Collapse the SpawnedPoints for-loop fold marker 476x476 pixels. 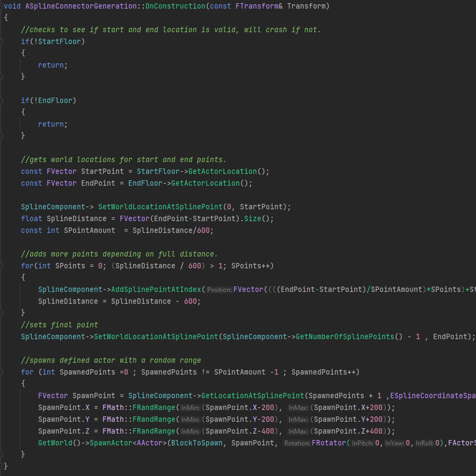click(1, 372)
